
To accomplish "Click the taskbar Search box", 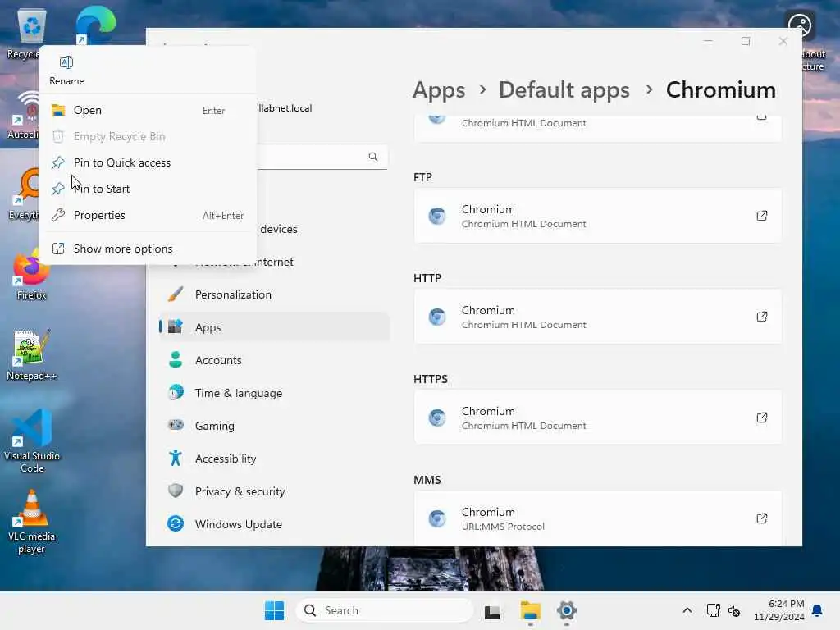I will pos(385,610).
